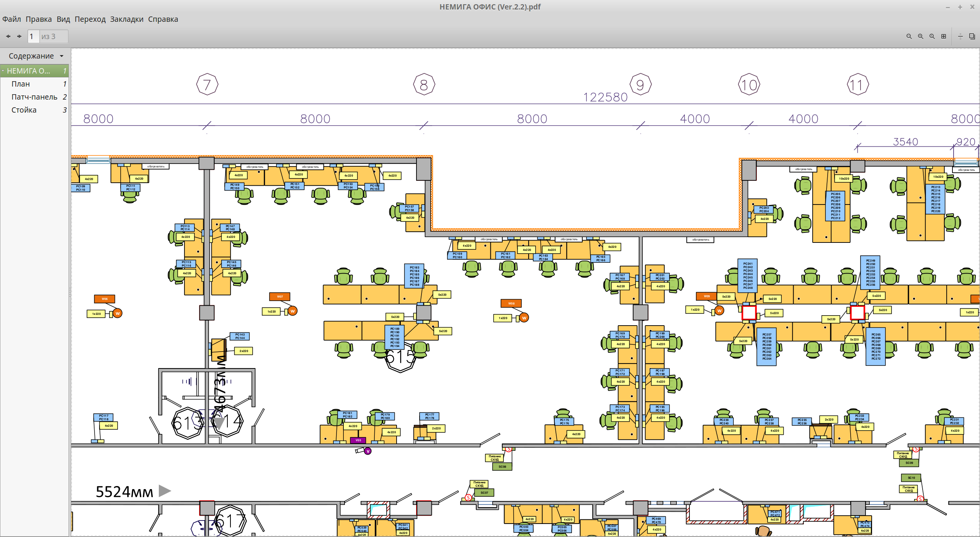980x537 pixels.
Task: Open the Содержание sidebar dropdown
Action: click(36, 56)
